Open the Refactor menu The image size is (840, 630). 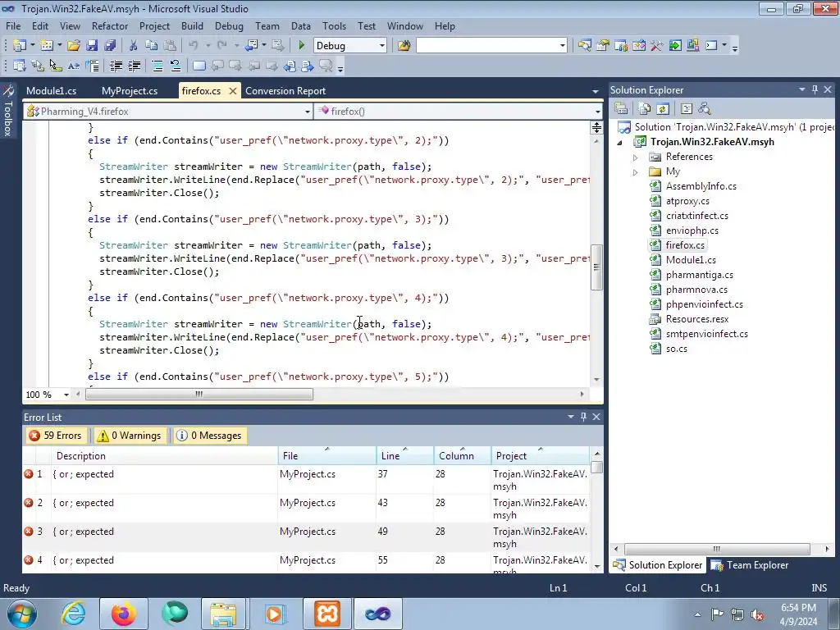click(109, 26)
